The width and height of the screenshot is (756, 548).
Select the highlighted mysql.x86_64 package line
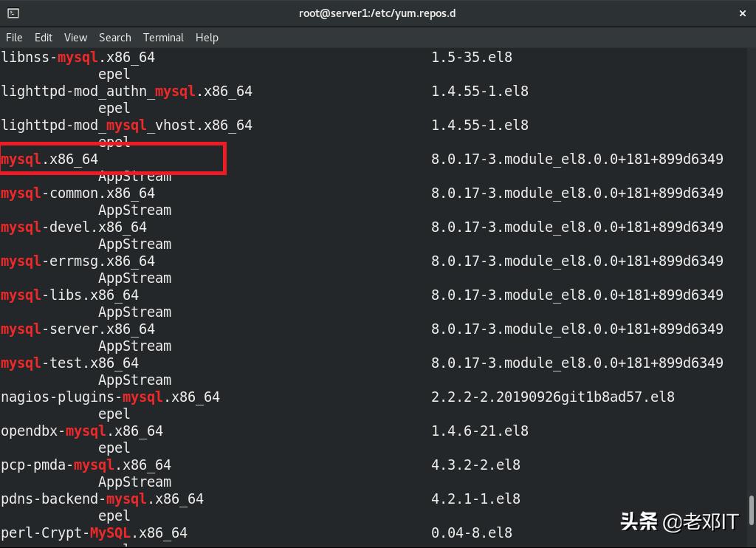point(49,159)
